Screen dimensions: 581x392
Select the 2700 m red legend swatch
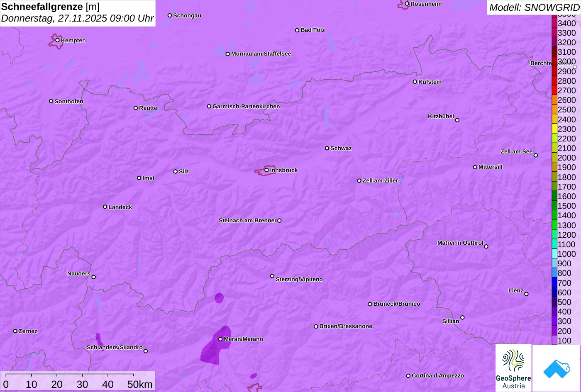[554, 90]
